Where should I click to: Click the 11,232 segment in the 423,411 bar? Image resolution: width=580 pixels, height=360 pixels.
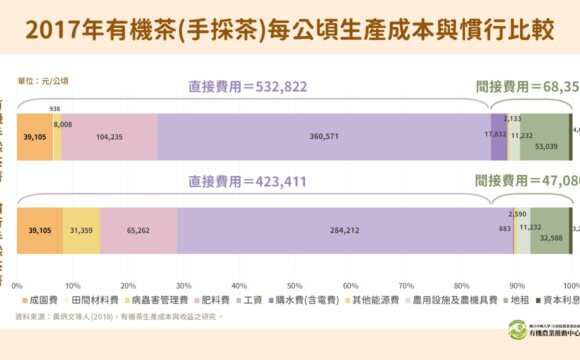click(524, 231)
